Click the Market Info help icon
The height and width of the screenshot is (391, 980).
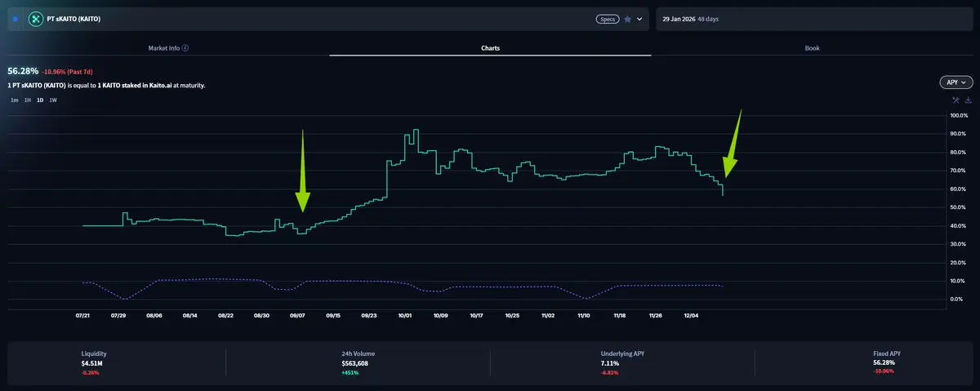click(185, 48)
